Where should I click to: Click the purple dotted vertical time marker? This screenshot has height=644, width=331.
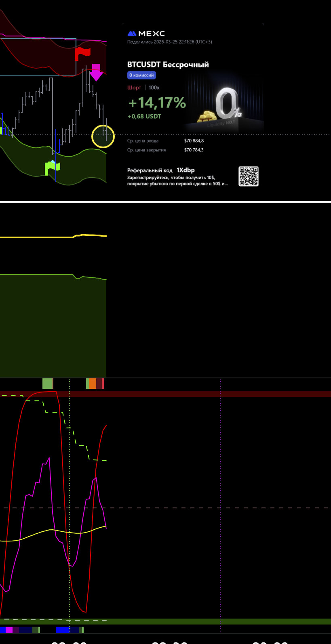pos(220,505)
